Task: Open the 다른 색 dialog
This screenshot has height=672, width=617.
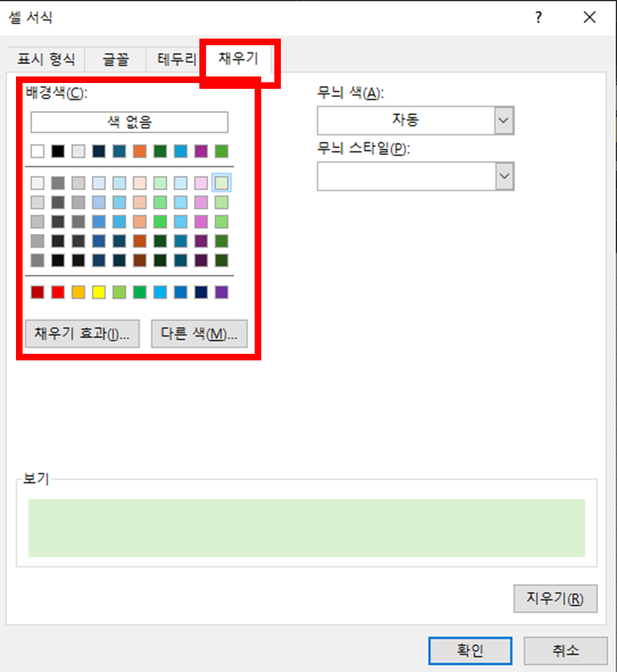Action: 199,333
